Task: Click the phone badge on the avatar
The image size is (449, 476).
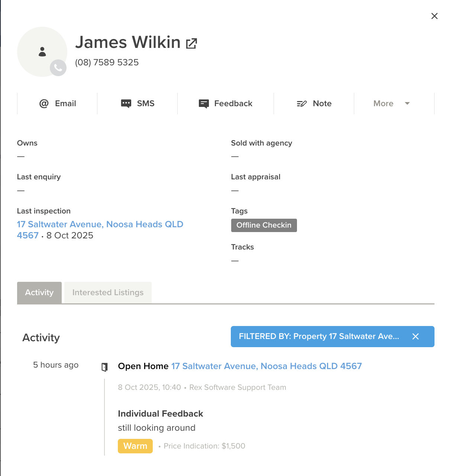Action: (x=58, y=68)
